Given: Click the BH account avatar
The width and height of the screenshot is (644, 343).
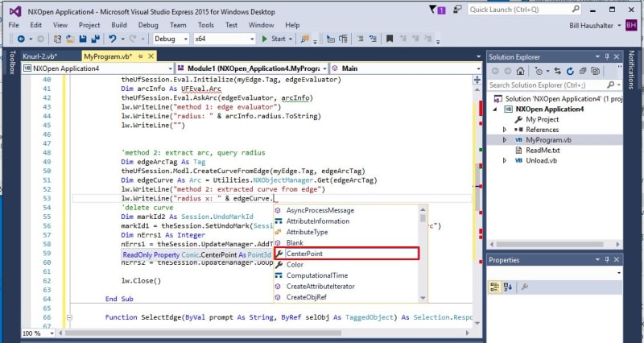Looking at the screenshot, I should [631, 26].
